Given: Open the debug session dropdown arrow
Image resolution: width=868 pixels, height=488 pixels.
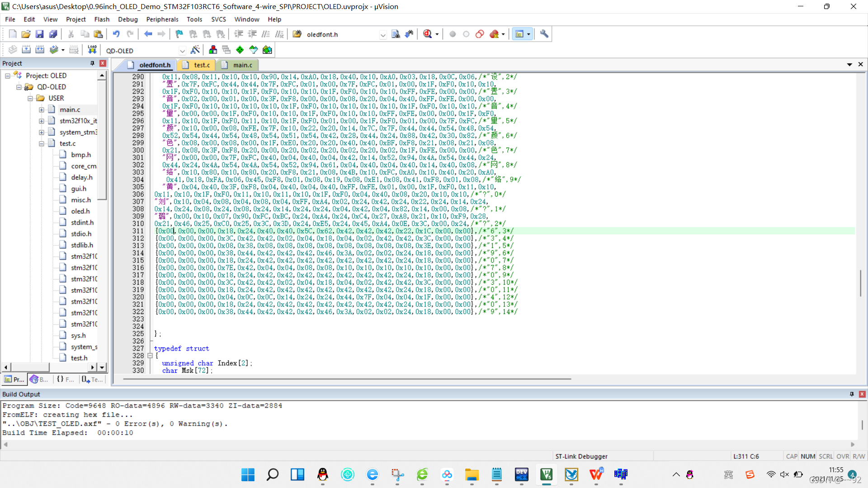Looking at the screenshot, I should pos(437,34).
